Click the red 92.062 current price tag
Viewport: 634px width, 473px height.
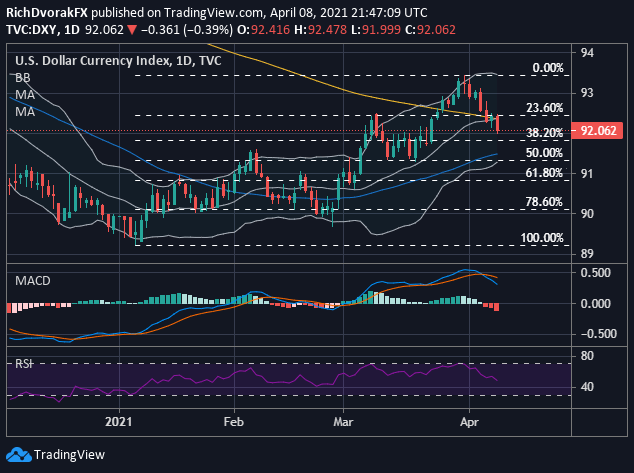602,131
